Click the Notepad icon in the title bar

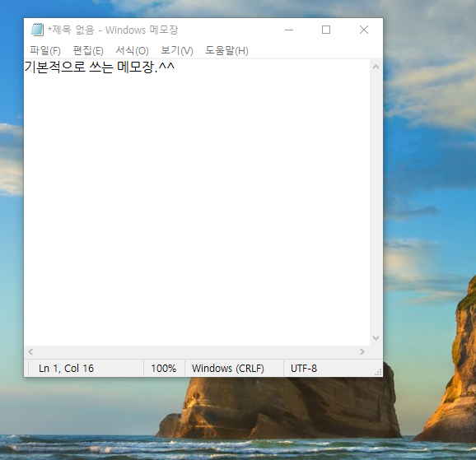(x=37, y=30)
